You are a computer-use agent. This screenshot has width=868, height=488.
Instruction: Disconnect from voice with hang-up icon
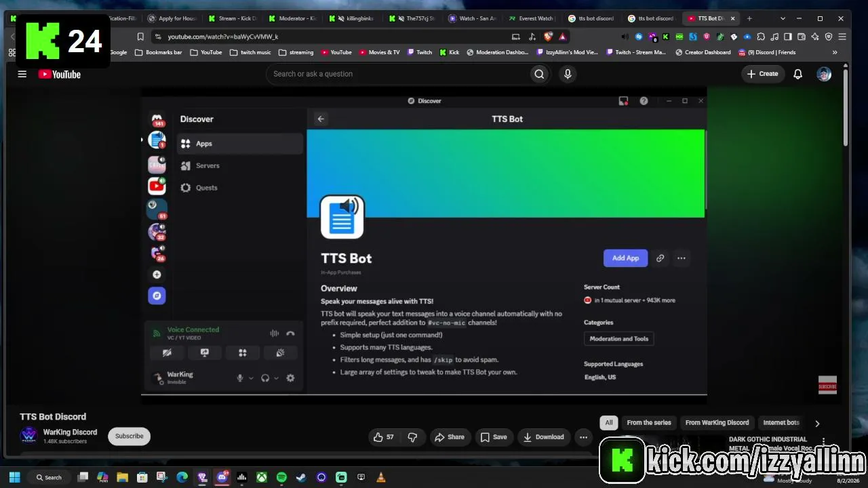tap(290, 333)
